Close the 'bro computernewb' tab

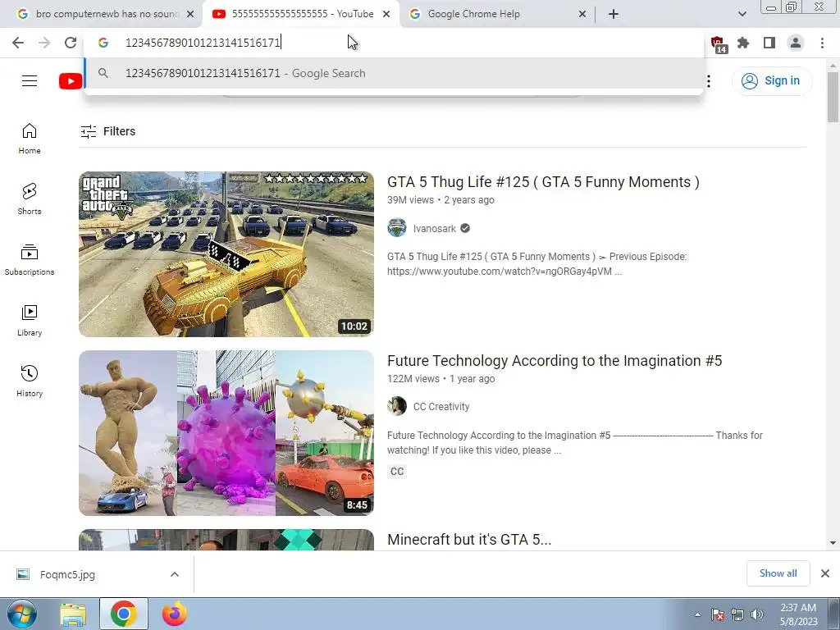point(190,15)
